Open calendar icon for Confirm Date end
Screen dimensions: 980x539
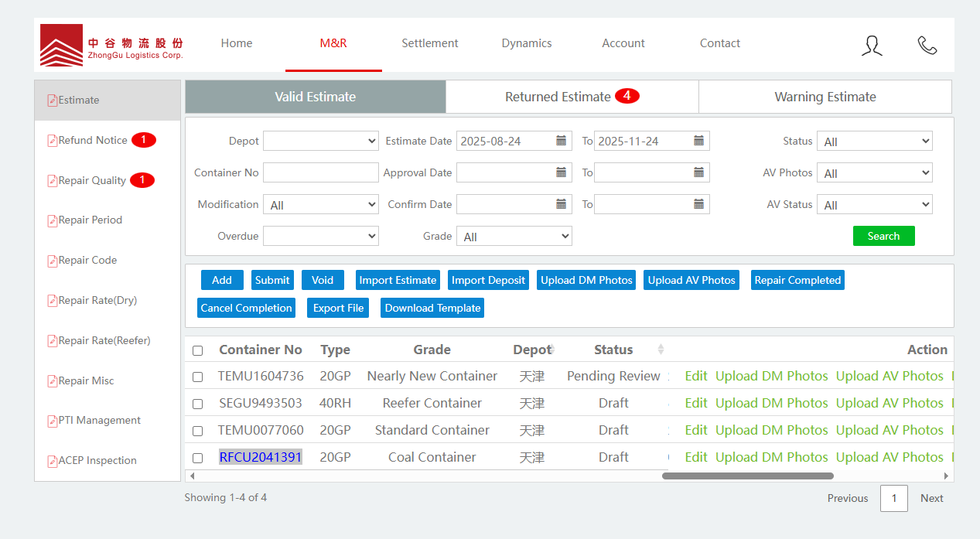(698, 204)
